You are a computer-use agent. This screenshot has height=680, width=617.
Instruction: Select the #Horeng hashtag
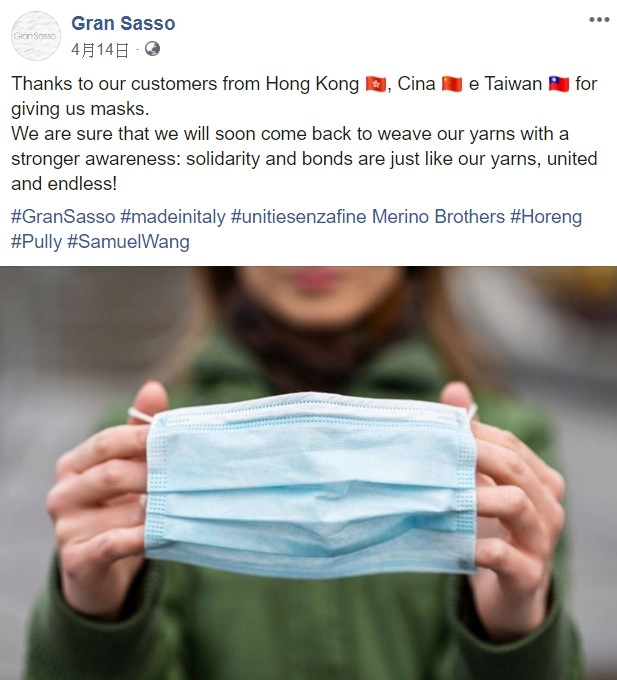(546, 216)
